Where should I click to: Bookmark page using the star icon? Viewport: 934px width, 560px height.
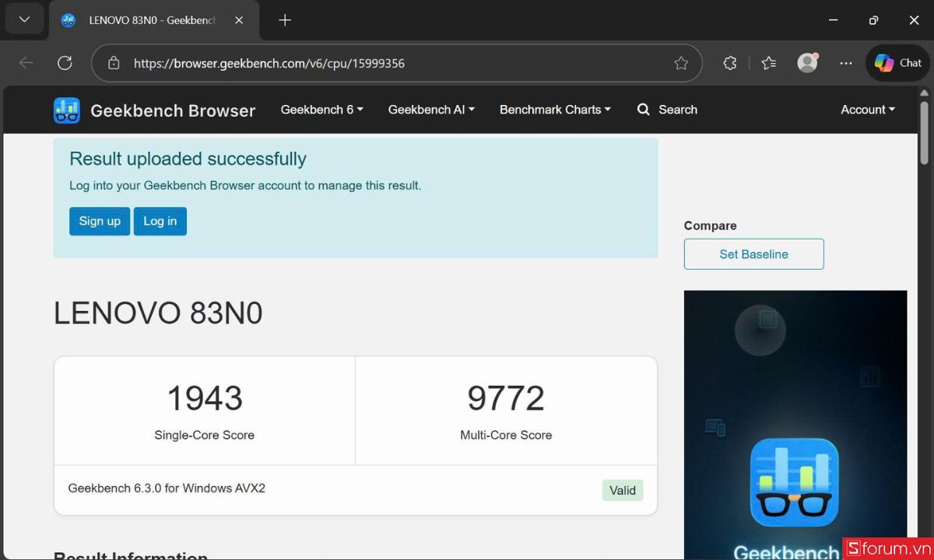[x=681, y=63]
